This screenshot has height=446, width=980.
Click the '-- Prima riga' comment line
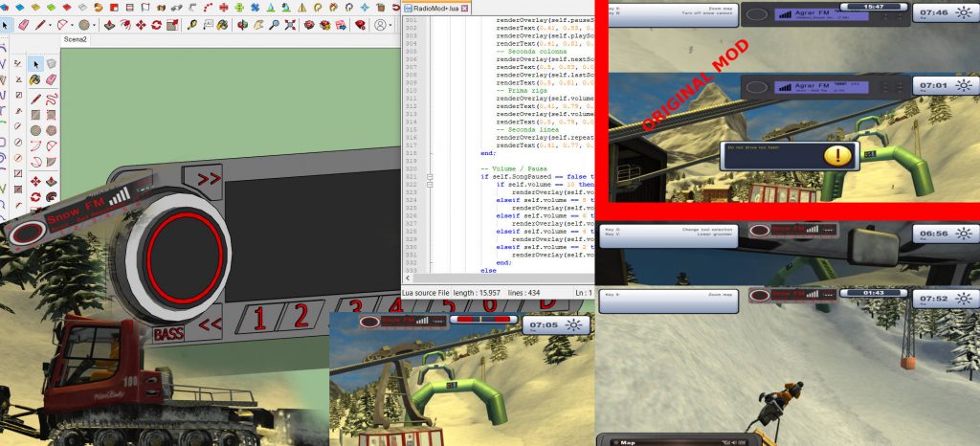523,91
